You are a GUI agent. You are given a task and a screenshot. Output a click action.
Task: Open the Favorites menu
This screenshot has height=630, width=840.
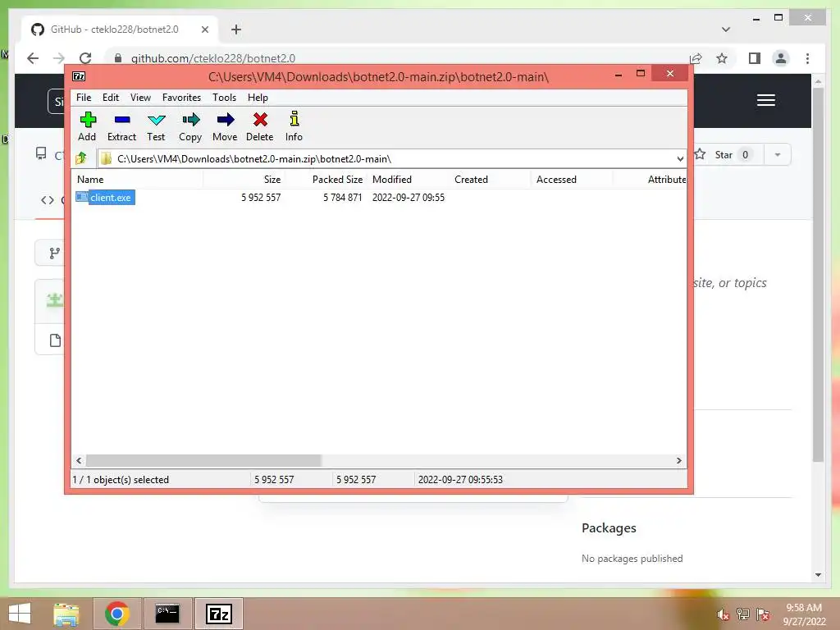[181, 98]
